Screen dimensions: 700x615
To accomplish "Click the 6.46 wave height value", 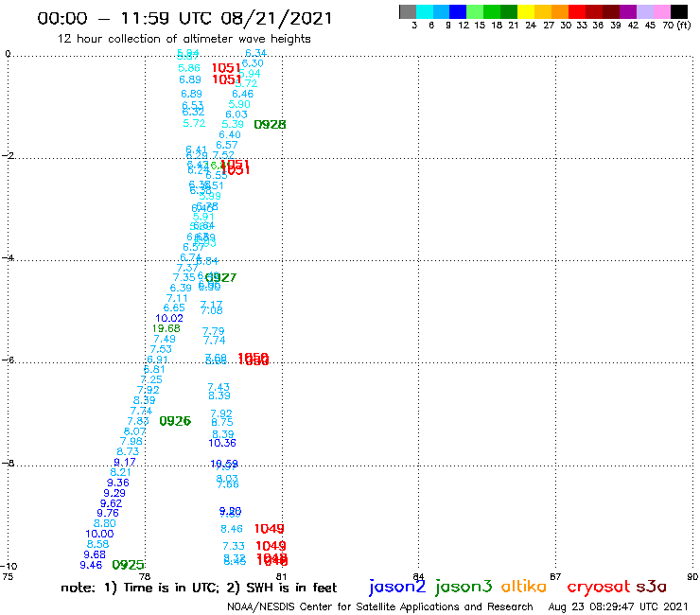I will [x=243, y=94].
